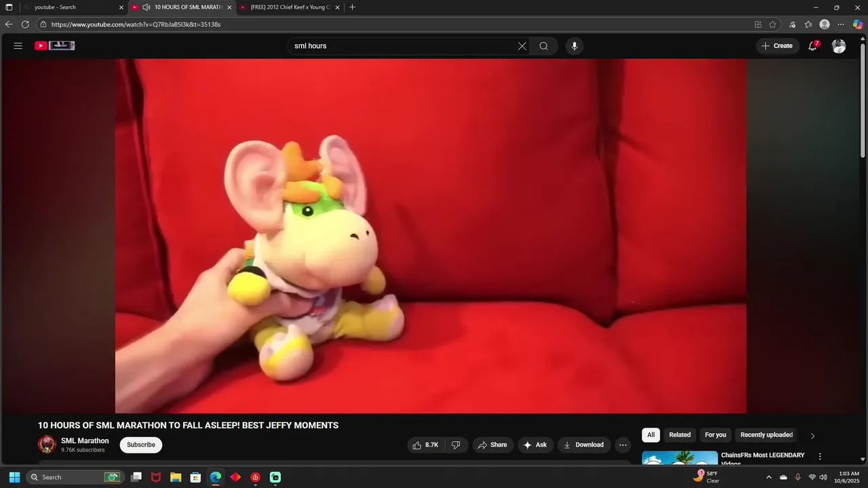Viewport: 868px width, 488px height.
Task: Open a new browser tab
Action: click(x=352, y=7)
